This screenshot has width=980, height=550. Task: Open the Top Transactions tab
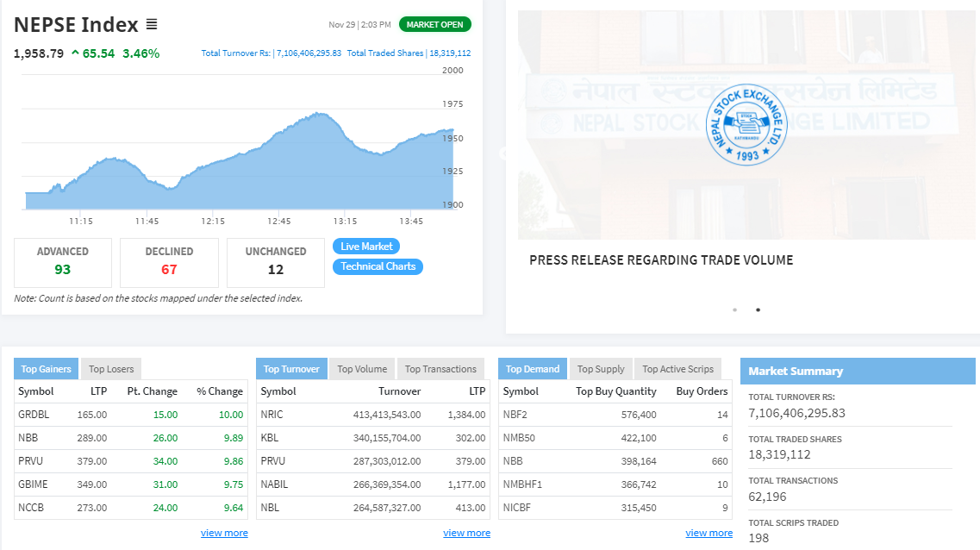(440, 369)
